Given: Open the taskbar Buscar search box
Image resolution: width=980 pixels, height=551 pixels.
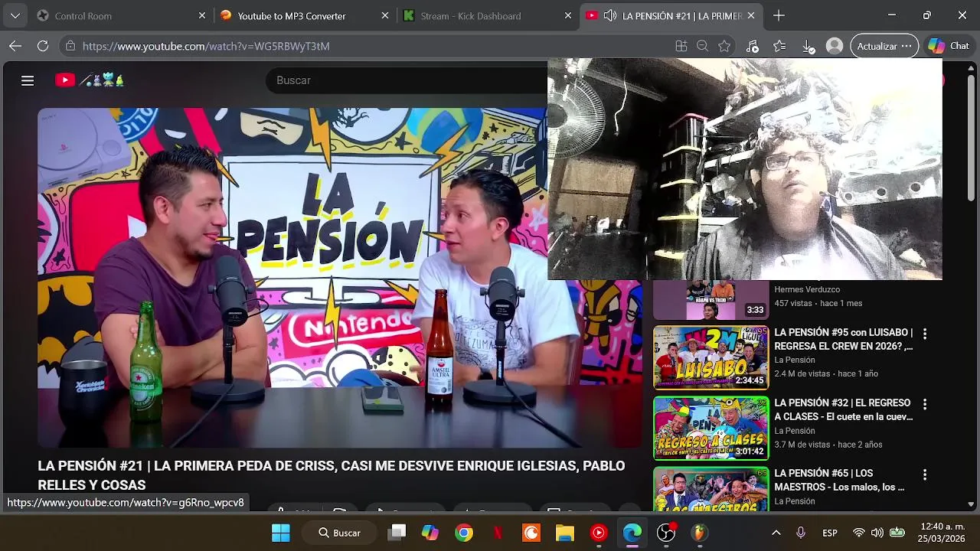Looking at the screenshot, I should coord(340,533).
